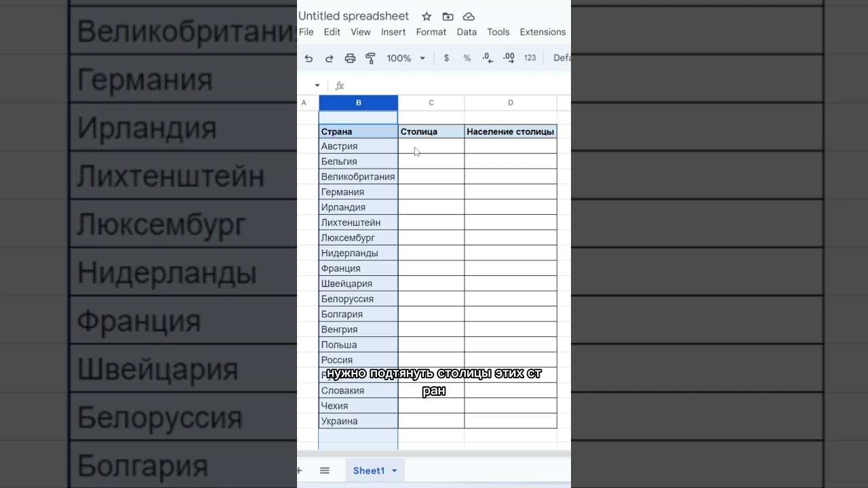Select column B header

[x=358, y=103]
